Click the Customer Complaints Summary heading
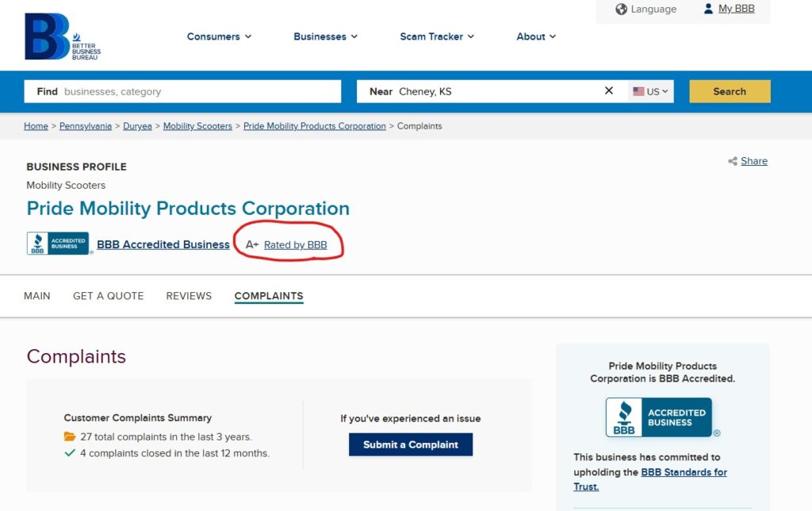Screen dimensions: 812x511 pyautogui.click(x=138, y=417)
